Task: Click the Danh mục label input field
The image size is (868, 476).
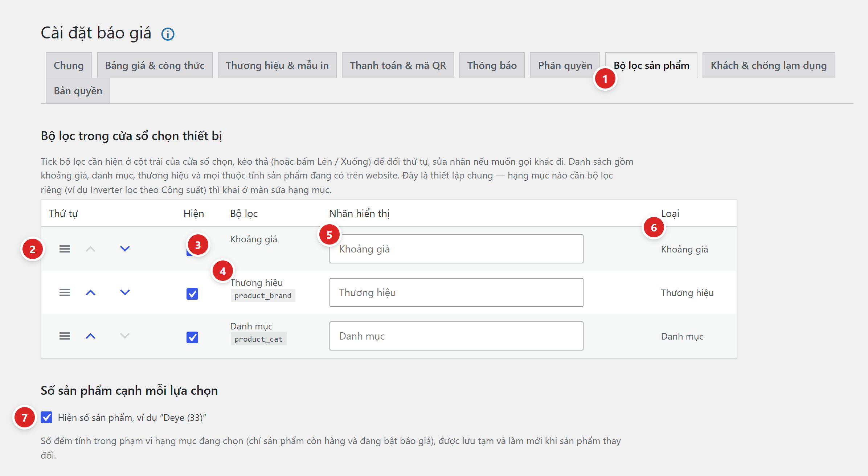Action: click(456, 336)
